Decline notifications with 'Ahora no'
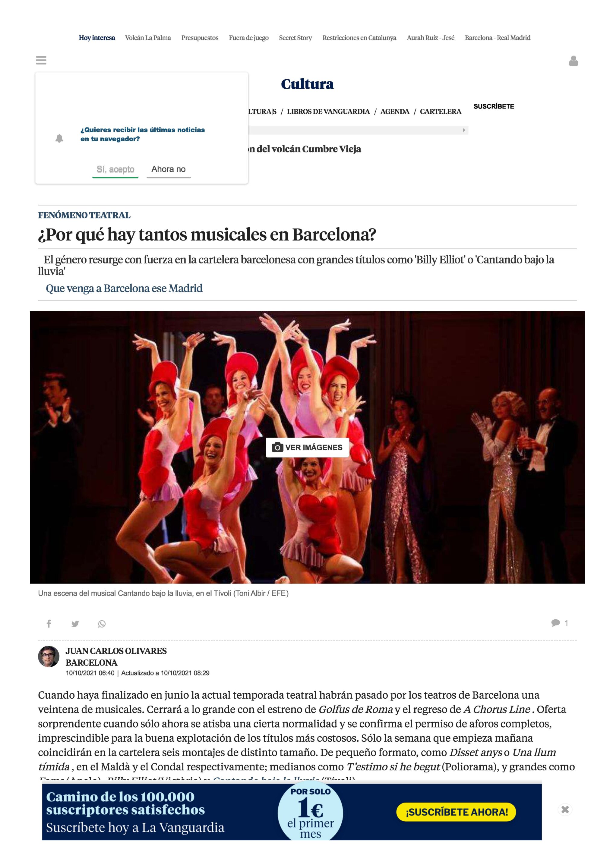This screenshot has width=613, height=868. [169, 169]
